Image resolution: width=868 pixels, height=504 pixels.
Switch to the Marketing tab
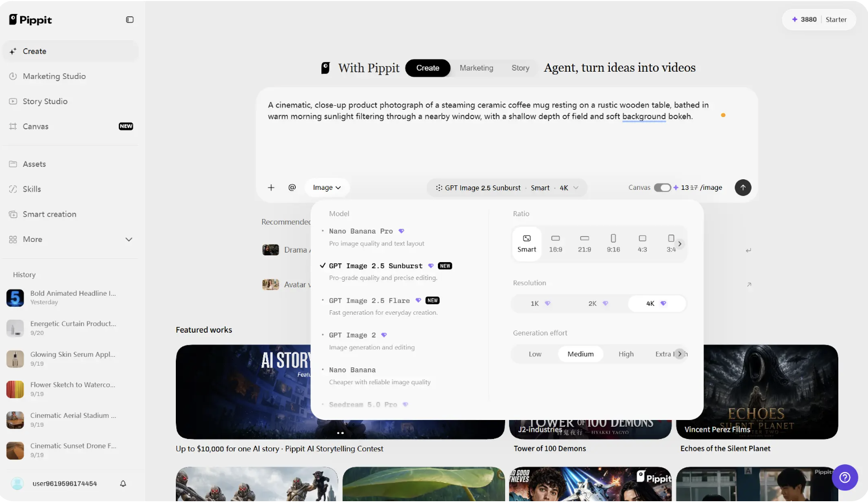(x=477, y=68)
